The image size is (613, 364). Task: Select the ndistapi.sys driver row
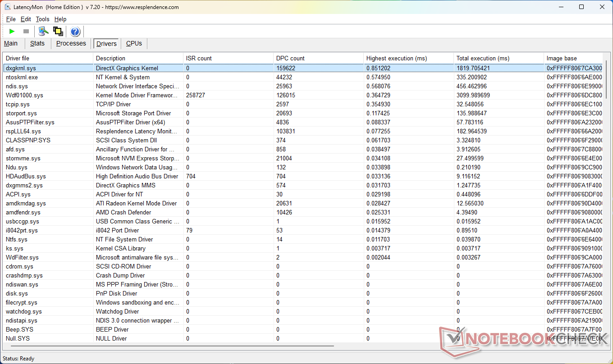(x=302, y=320)
